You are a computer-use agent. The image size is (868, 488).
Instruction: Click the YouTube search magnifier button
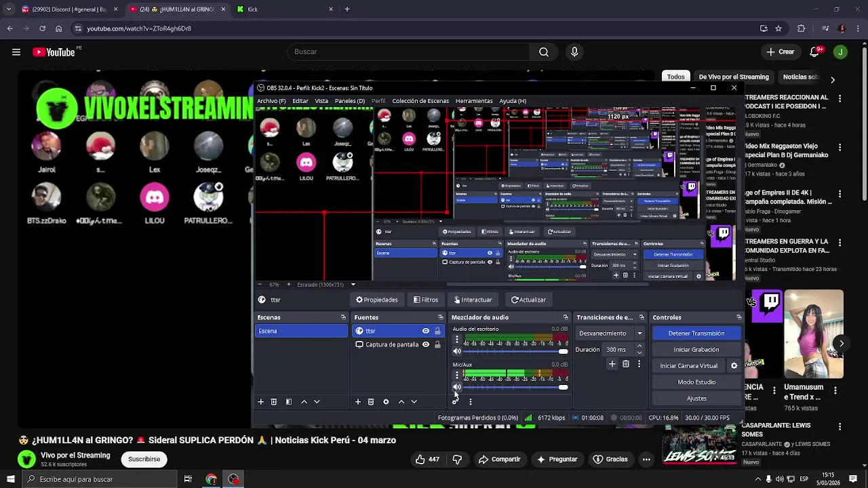coord(544,52)
